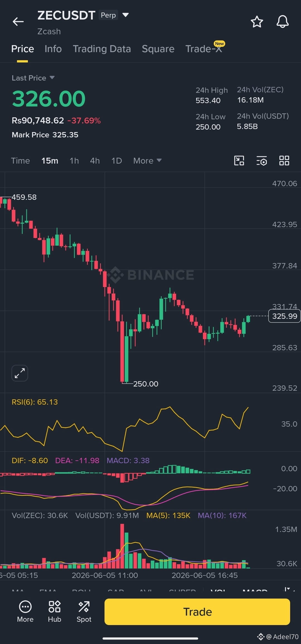Screen dimensions: 301x644
Task: Click the Zcash coin name subtitle
Action: pyautogui.click(x=49, y=31)
